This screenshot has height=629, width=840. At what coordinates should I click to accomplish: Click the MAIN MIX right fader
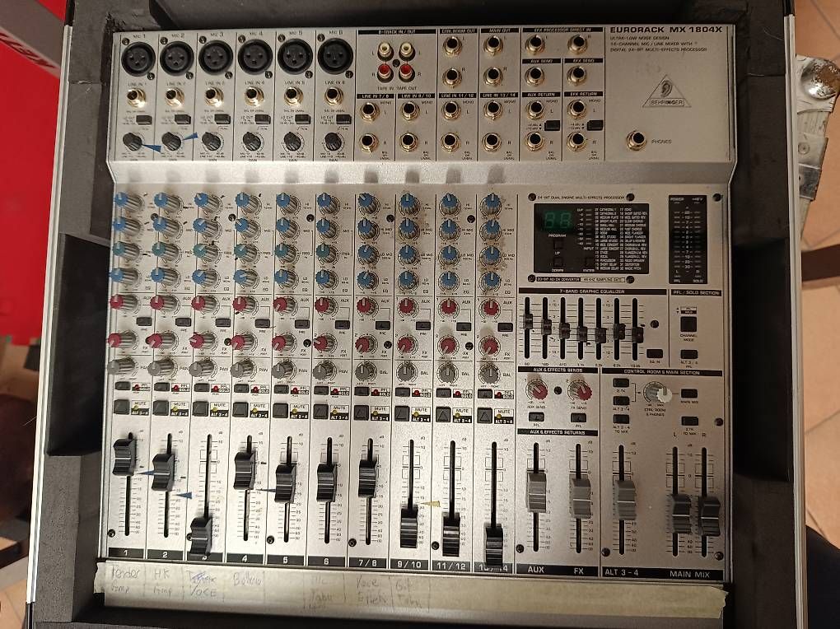click(x=709, y=516)
